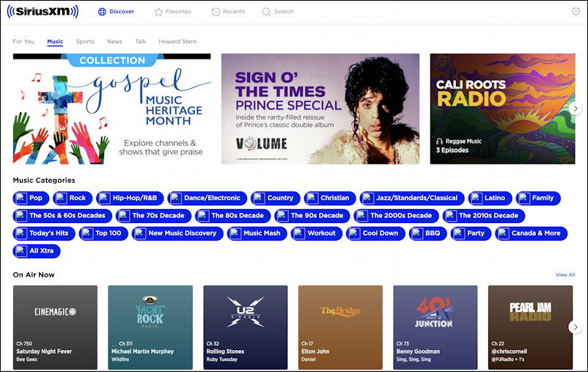Select the Latino category
Screen dimensions: 588x372
pos(490,198)
